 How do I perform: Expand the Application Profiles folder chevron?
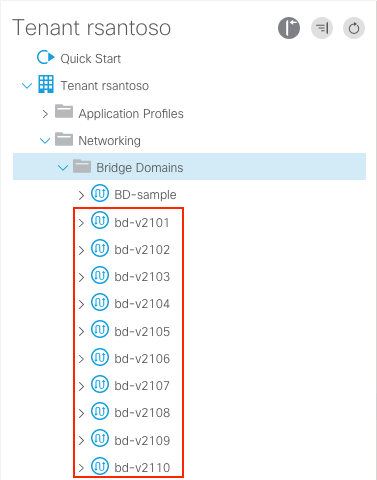[x=45, y=114]
